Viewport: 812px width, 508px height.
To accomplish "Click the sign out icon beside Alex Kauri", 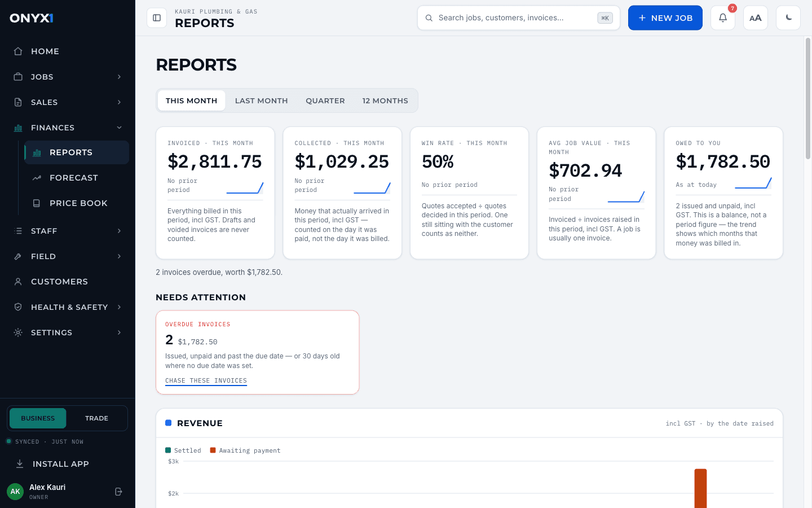I will [118, 492].
